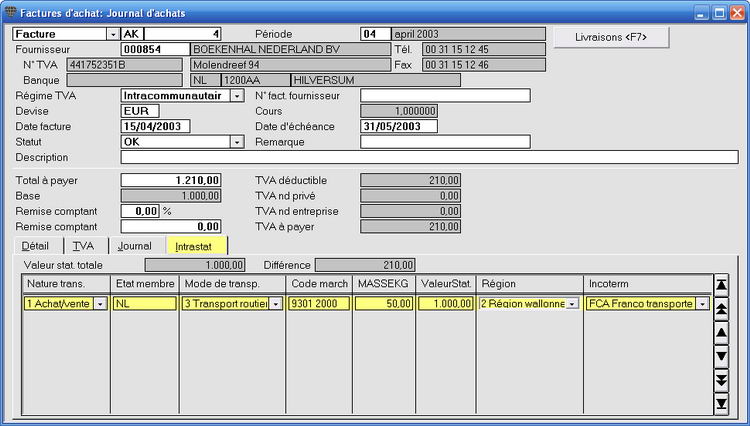The width and height of the screenshot is (750, 426).
Task: Click Remise comptant amount field 0,00
Action: (x=171, y=227)
